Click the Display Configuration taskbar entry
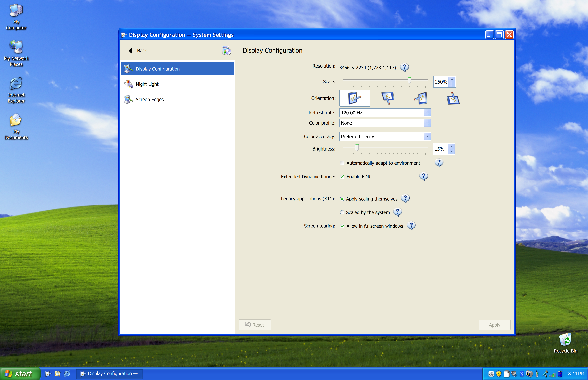This screenshot has width=588, height=380. click(x=110, y=374)
